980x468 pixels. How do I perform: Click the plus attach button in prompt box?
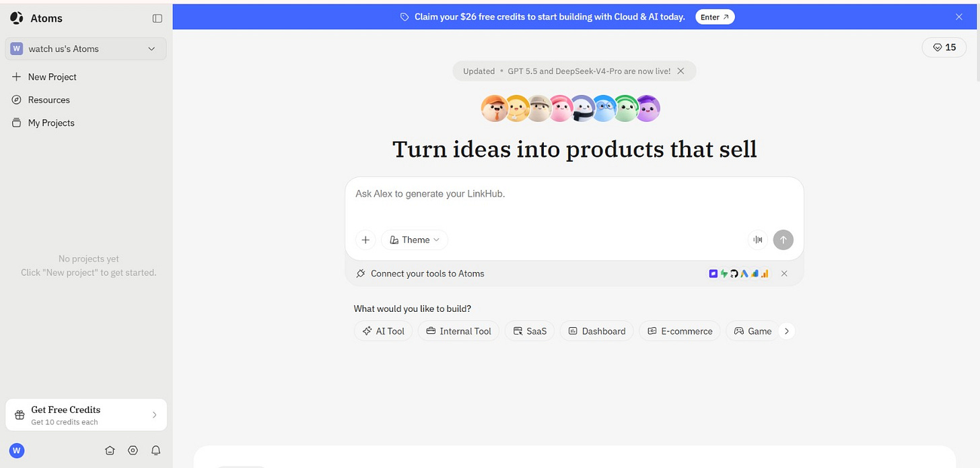coord(365,240)
